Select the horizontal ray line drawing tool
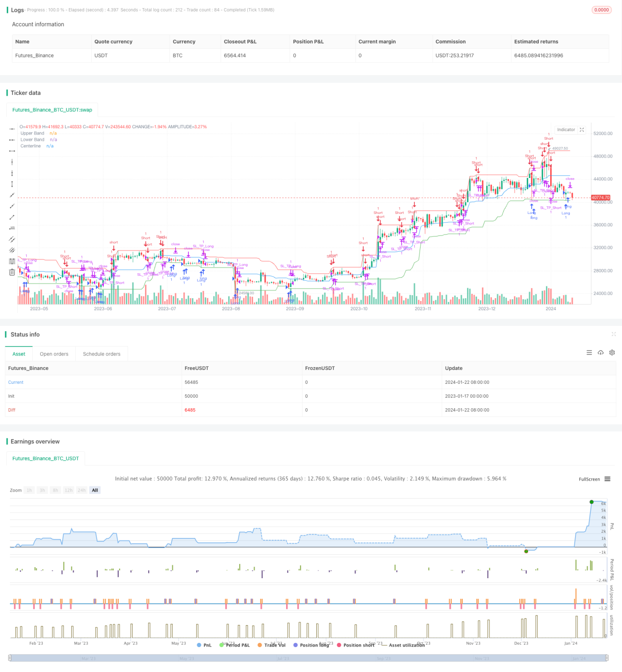Image resolution: width=622 pixels, height=672 pixels. [12, 140]
